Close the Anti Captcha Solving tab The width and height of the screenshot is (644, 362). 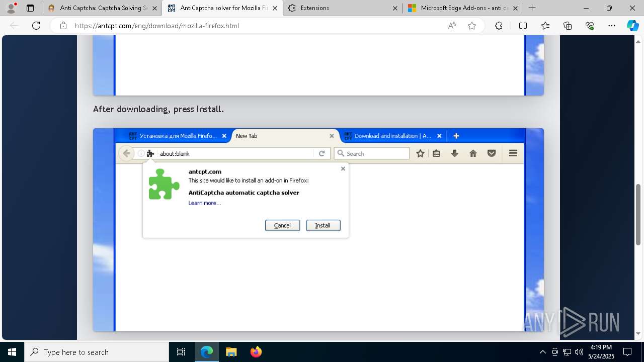(x=154, y=8)
